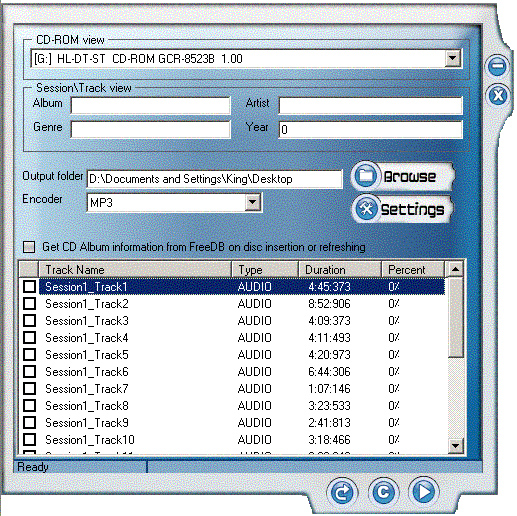Click the folder icon on Browse
This screenshot has width=517, height=516.
point(365,176)
